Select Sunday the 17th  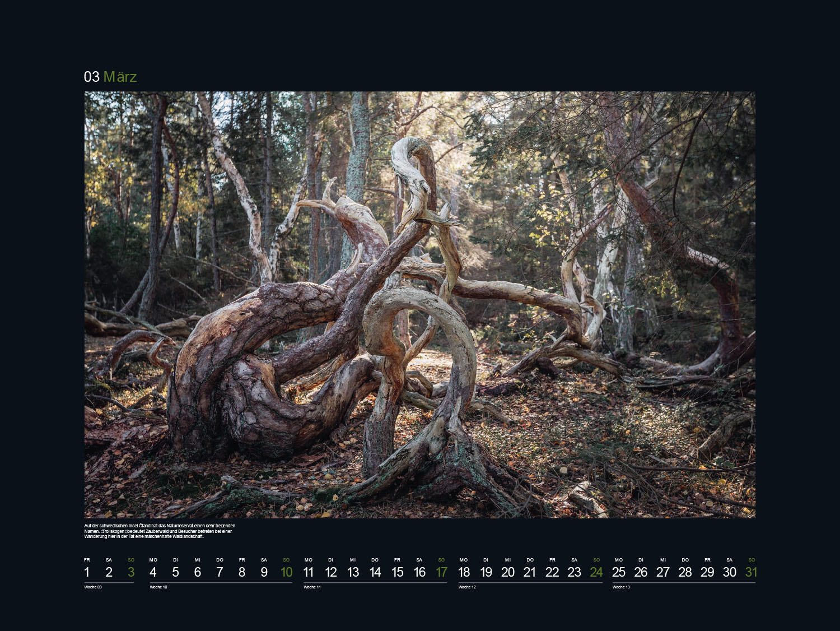coord(441,572)
